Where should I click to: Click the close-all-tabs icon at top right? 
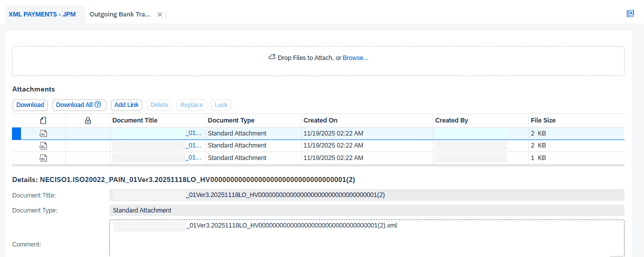(630, 13)
